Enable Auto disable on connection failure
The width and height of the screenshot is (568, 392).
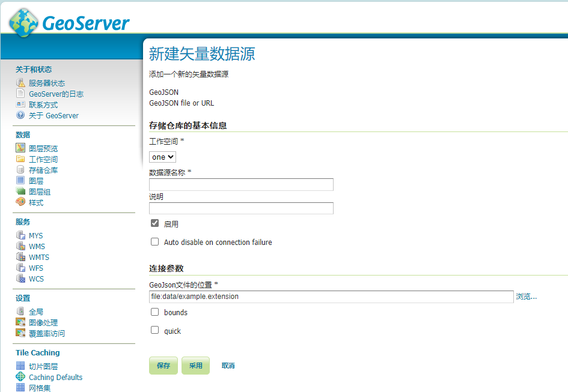154,241
